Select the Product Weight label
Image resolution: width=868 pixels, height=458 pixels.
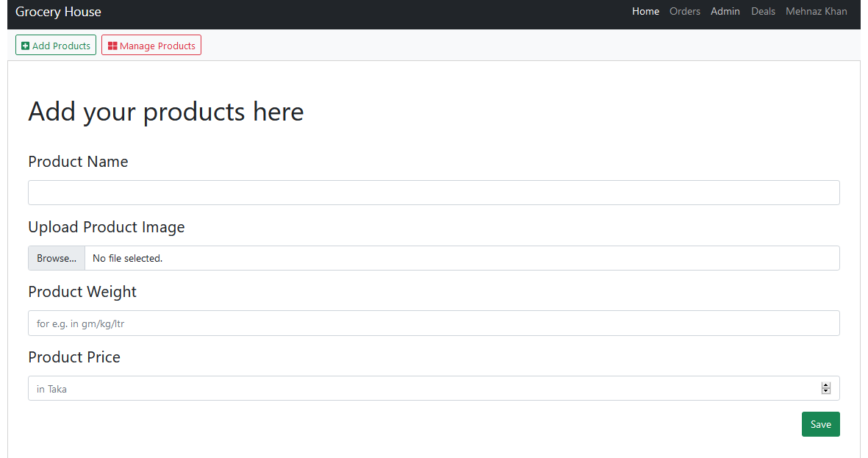click(x=82, y=292)
